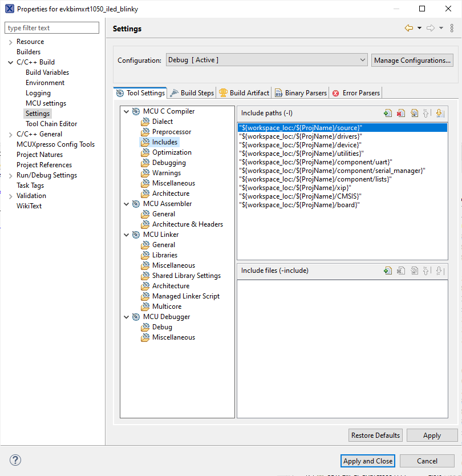This screenshot has height=476, width=462.
Task: Open Project References page
Action: [x=44, y=165]
